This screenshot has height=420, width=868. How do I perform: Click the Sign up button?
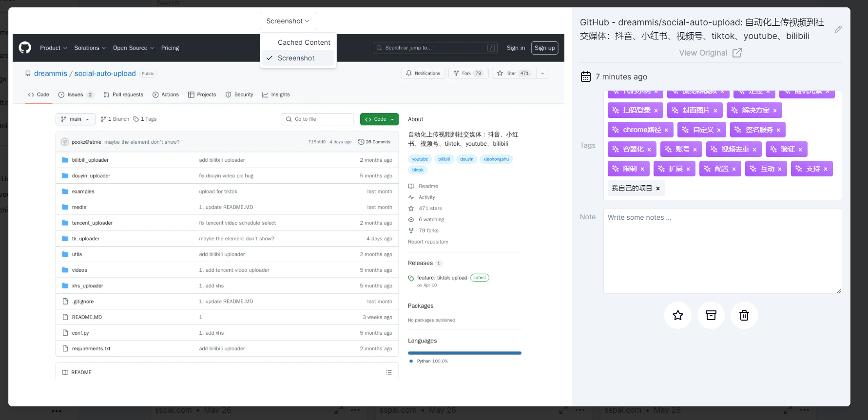click(x=544, y=48)
